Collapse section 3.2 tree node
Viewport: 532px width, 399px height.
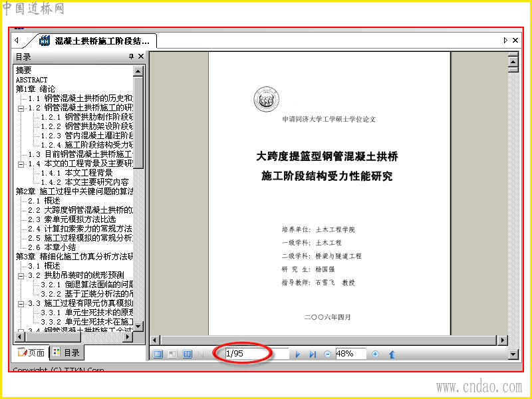click(21, 276)
